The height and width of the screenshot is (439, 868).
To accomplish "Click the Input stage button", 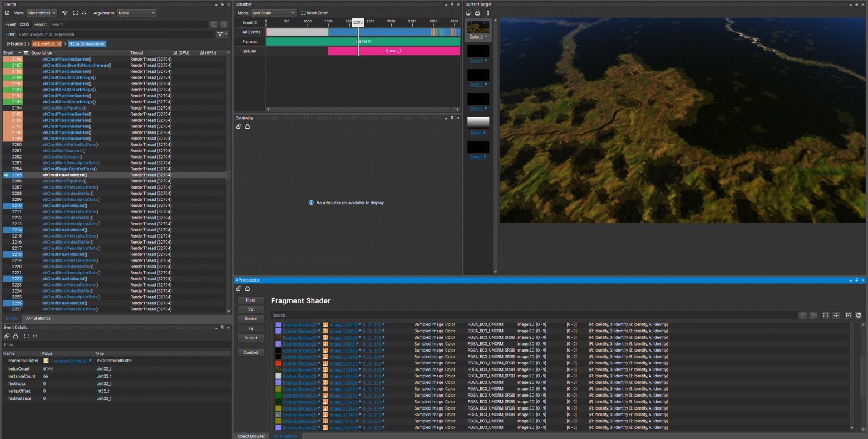I will point(251,300).
